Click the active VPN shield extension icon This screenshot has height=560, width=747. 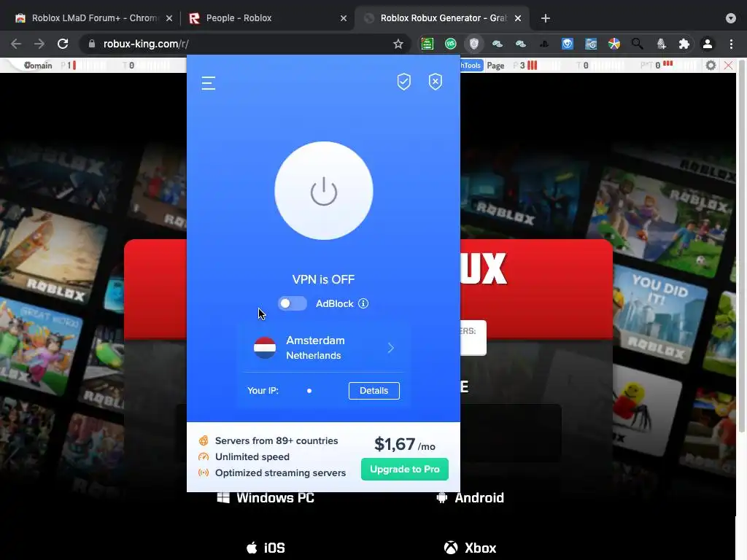[x=474, y=44]
